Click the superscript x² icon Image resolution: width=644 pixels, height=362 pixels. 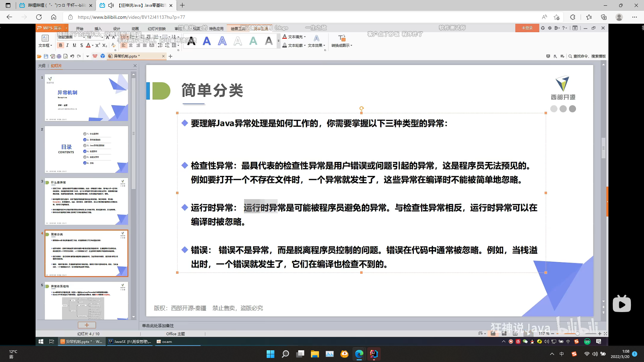(98, 45)
